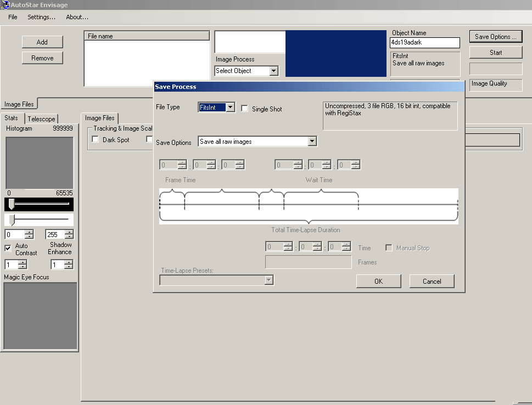This screenshot has width=532, height=405.
Task: Open the Settings menu
Action: [41, 17]
